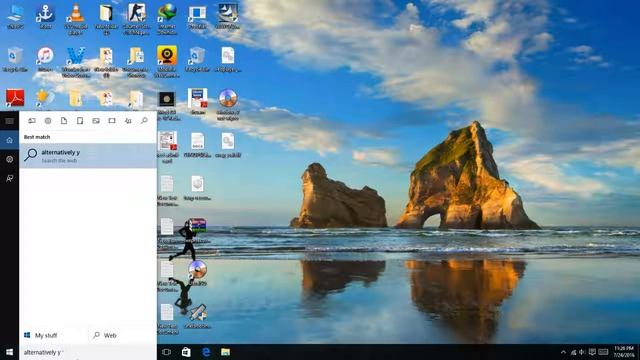The image size is (640, 360).
Task: Open the Feedback icon in the search sidebar
Action: 9,178
